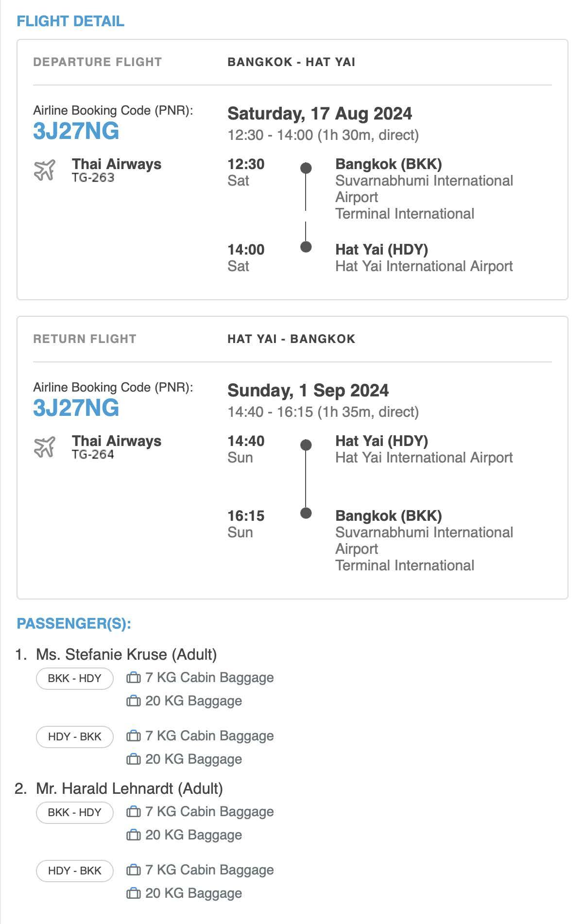Select the BKK - HDY pill under Harald Lehnardt
Viewport: 584px width, 924px height.
pyautogui.click(x=74, y=812)
